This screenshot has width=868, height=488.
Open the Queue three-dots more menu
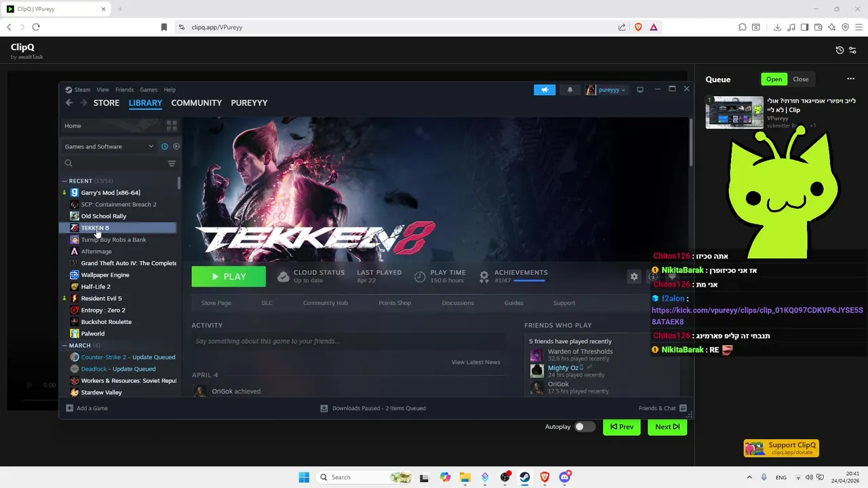coord(850,79)
